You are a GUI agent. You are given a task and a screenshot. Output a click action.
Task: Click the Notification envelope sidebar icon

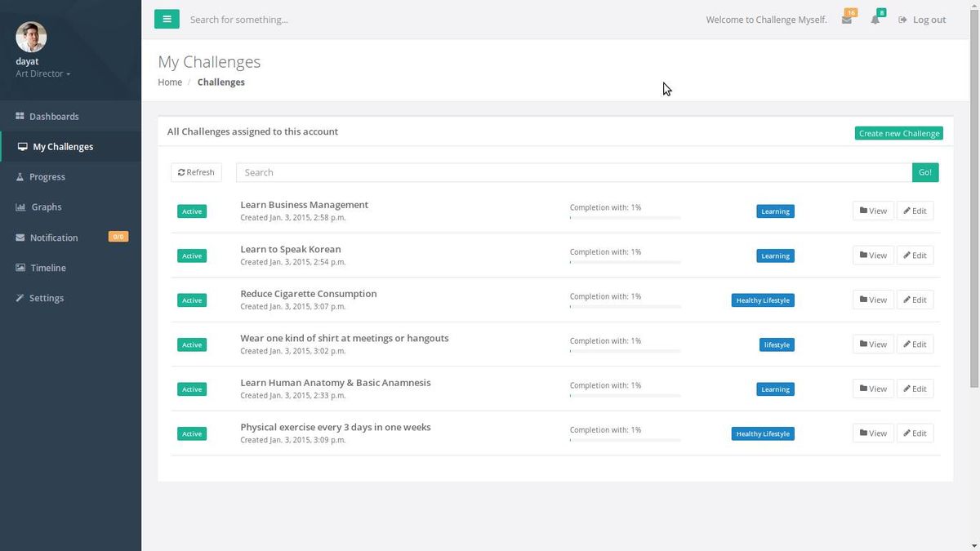pos(20,238)
